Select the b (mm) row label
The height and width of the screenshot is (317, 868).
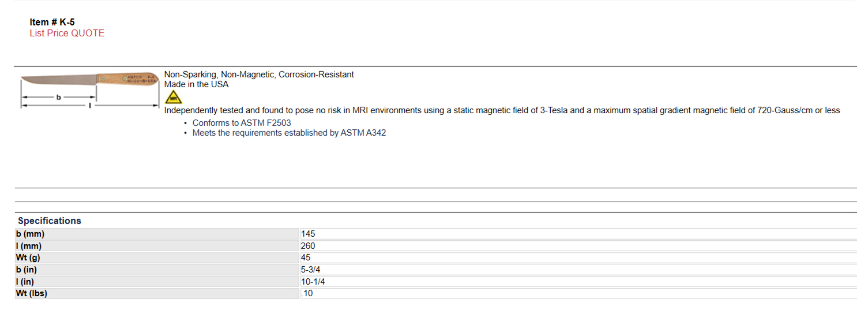tap(31, 234)
